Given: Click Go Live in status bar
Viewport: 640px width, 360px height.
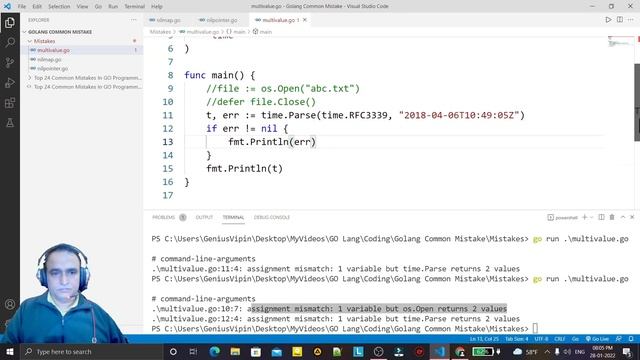Looking at the screenshot, I should 597,339.
